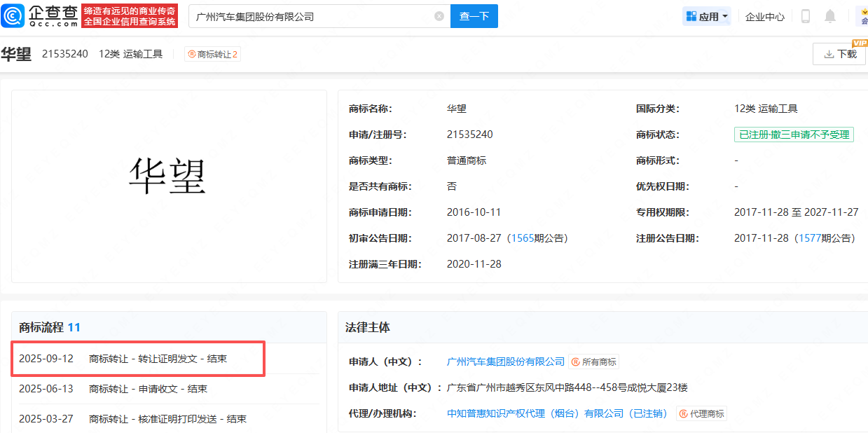Click the 查一下 search button
868x433 pixels.
474,16
